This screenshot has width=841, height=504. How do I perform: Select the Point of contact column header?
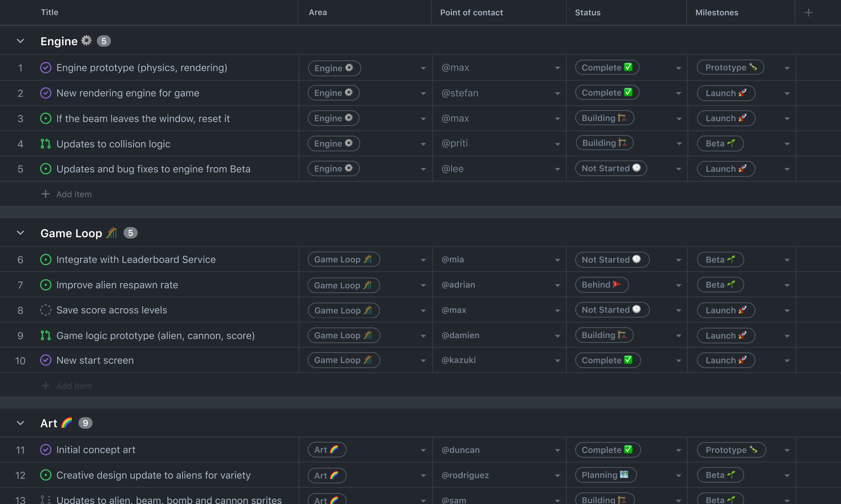pyautogui.click(x=472, y=13)
